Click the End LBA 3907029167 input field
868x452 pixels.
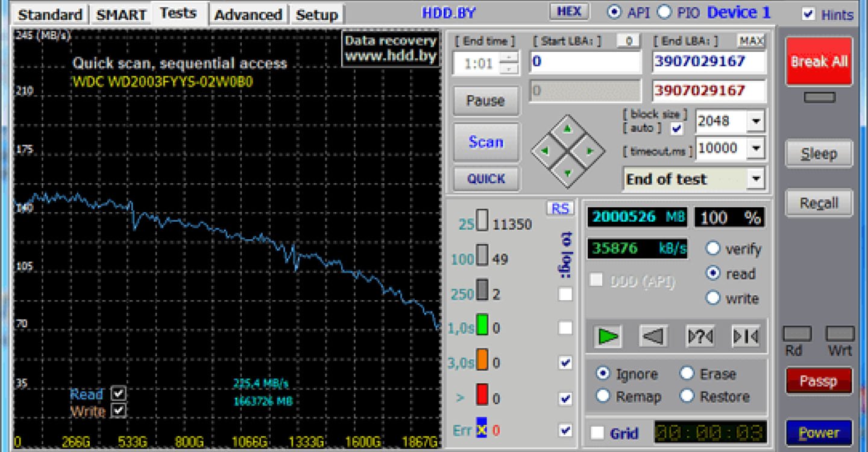[x=709, y=61]
